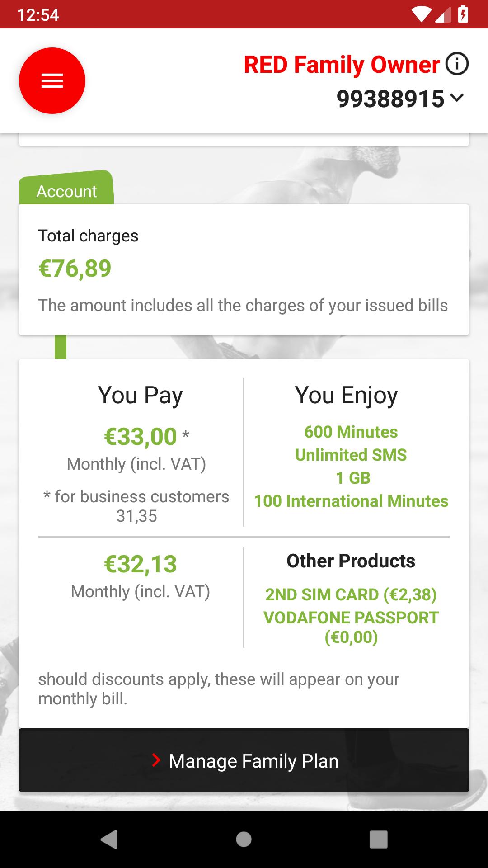Screen dimensions: 488x868
Task: Tap the Total charges card heading
Action: 88,236
